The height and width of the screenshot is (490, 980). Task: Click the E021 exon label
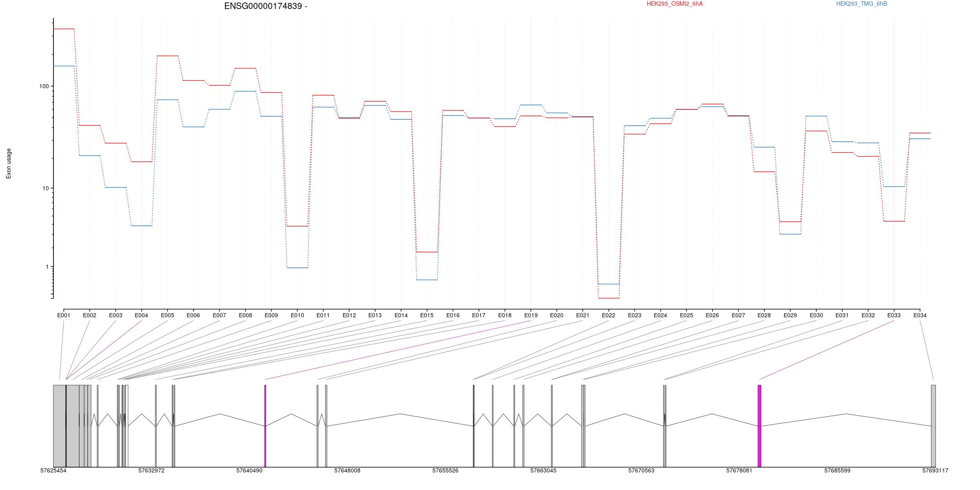583,315
